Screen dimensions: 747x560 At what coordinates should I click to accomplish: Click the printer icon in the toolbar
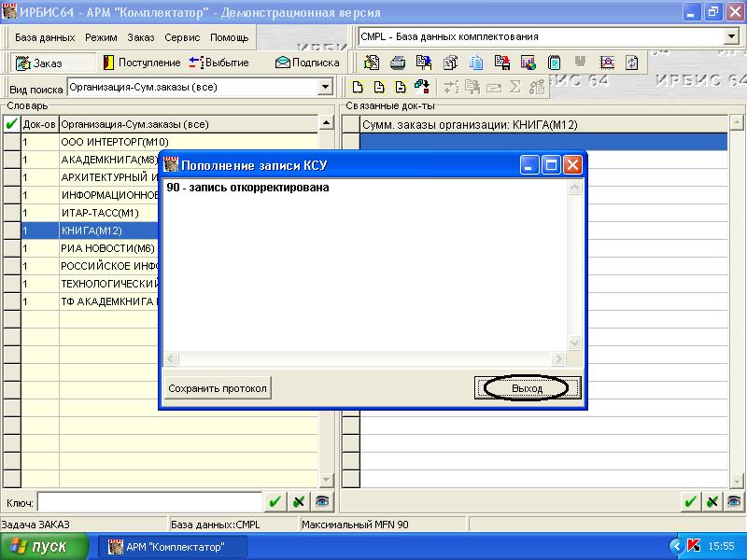coord(398,63)
